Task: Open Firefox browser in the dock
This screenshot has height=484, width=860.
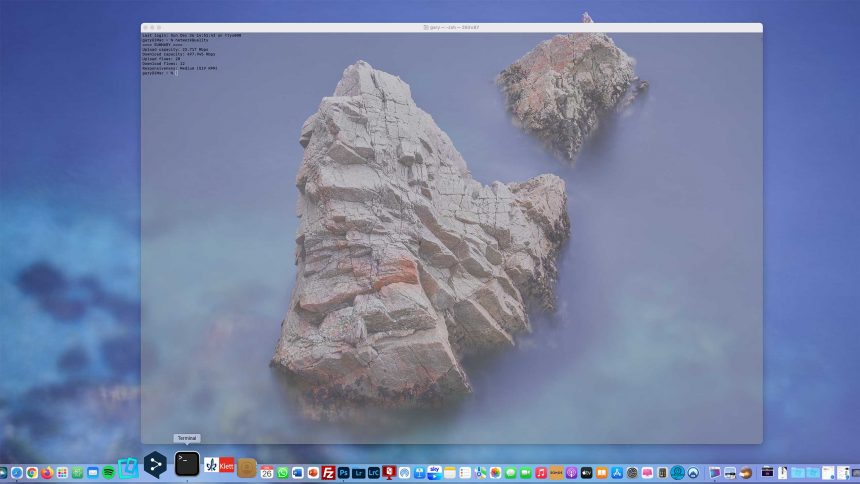Action: 46,472
